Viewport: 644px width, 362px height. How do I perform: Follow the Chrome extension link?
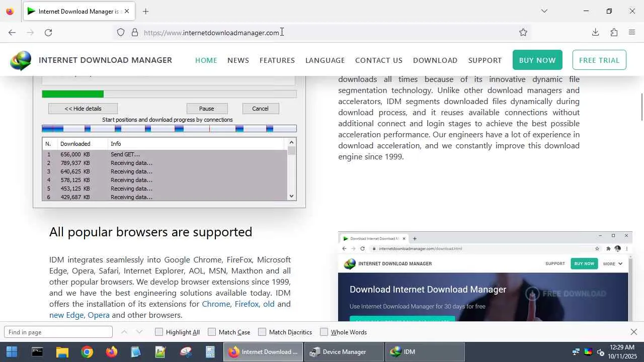(x=216, y=304)
